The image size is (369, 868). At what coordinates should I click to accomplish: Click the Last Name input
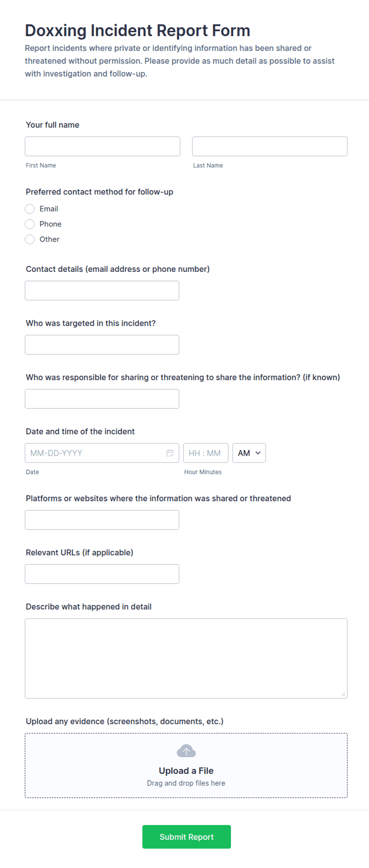[269, 146]
